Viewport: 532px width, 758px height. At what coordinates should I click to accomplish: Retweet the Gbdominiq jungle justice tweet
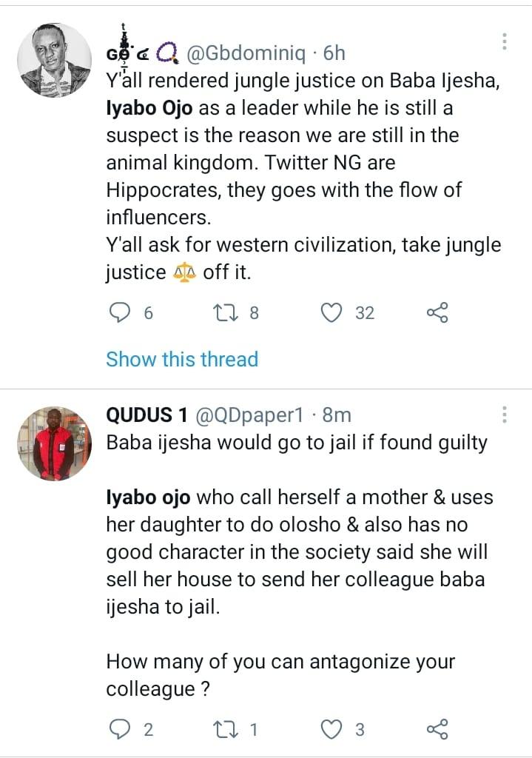coord(222,313)
